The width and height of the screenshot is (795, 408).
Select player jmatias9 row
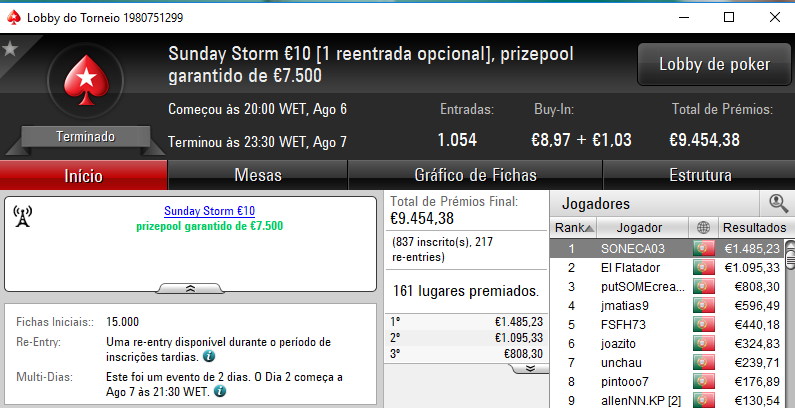tap(668, 306)
